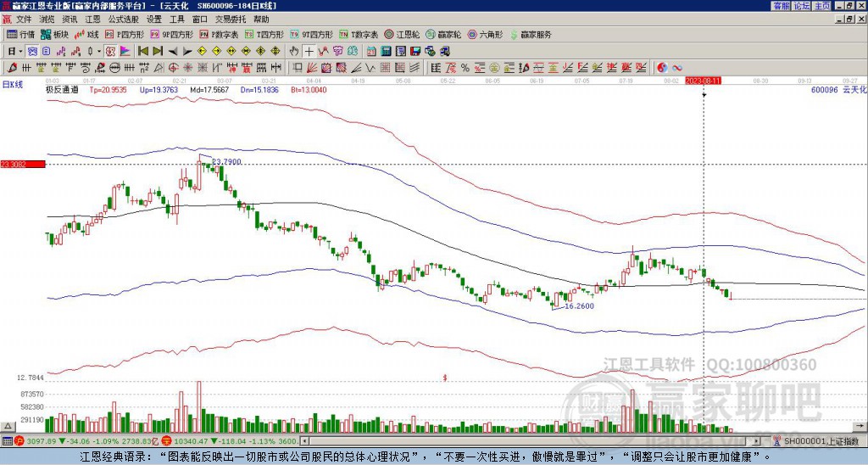Click the 沪 Shanghai index status icon

19,441
